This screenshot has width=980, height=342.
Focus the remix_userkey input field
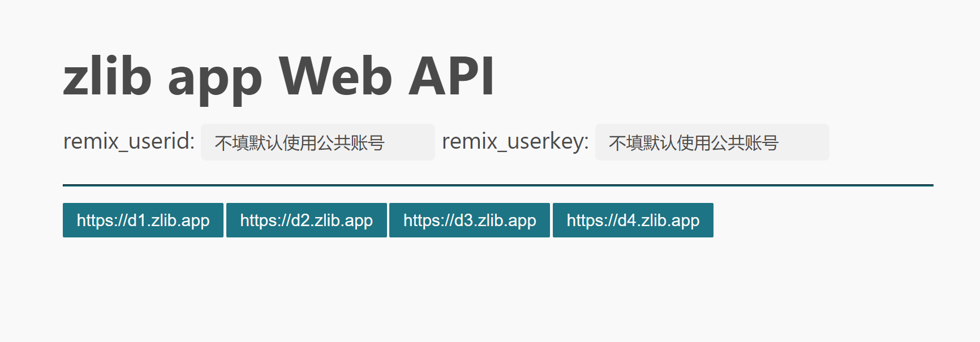tap(712, 142)
